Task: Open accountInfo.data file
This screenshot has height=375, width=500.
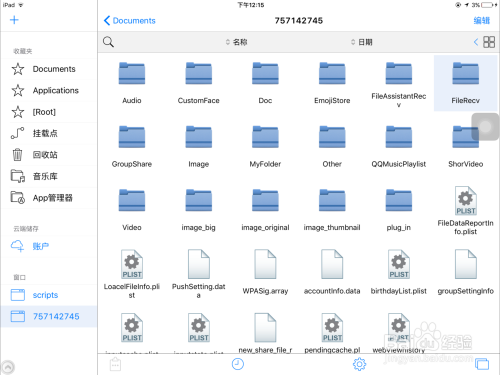Action: point(332,272)
